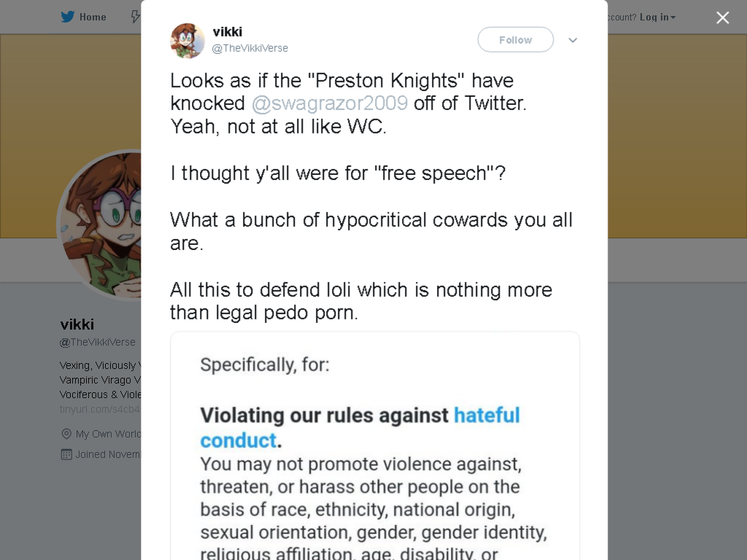Open the hateful conduct link in image

coord(360,427)
